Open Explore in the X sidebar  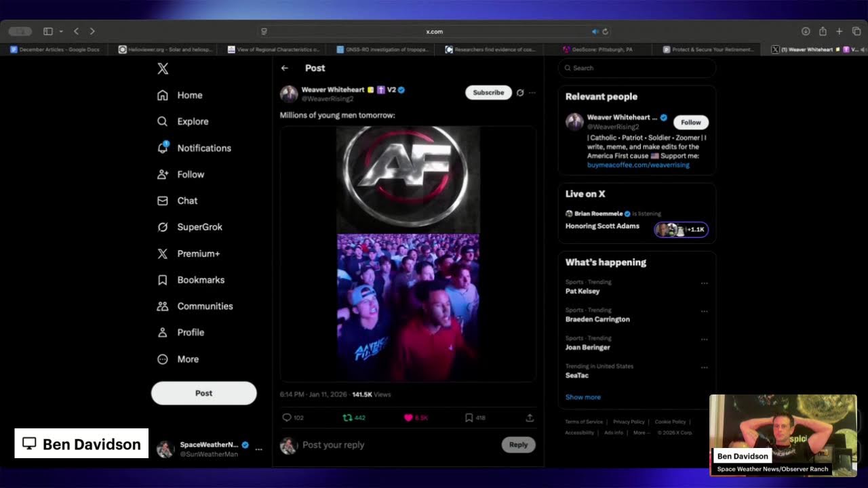[x=183, y=122]
